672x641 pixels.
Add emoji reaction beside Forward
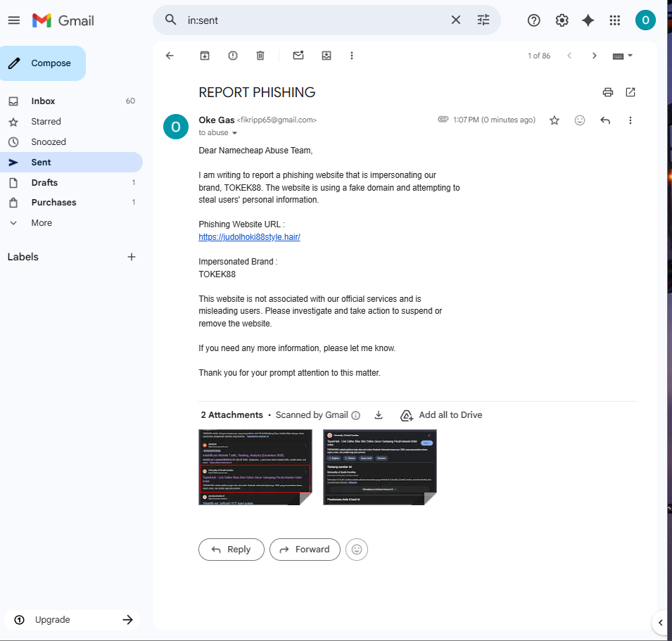pos(357,550)
